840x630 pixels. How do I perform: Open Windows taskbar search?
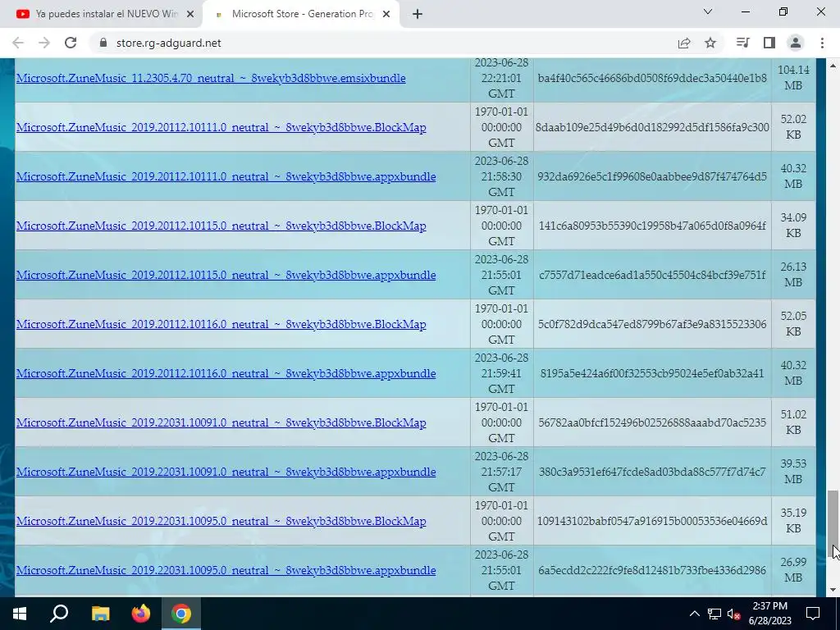click(59, 614)
